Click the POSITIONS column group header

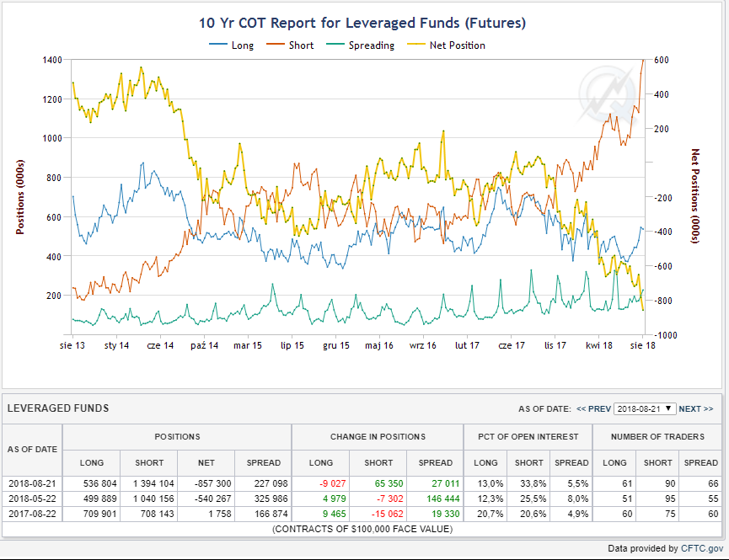[x=177, y=437]
